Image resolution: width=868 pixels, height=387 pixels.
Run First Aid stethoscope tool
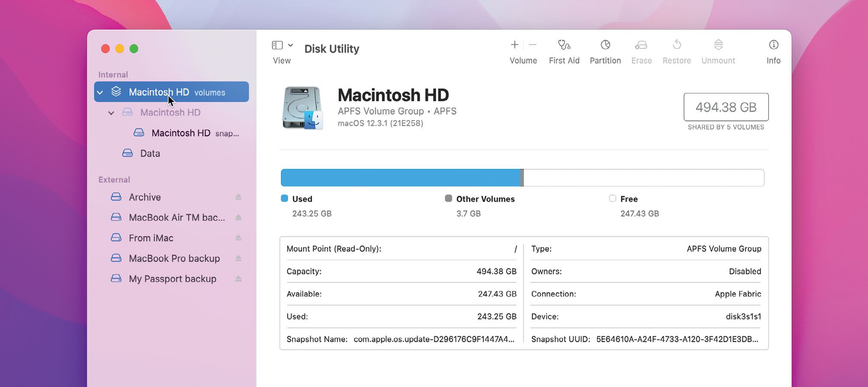[564, 45]
